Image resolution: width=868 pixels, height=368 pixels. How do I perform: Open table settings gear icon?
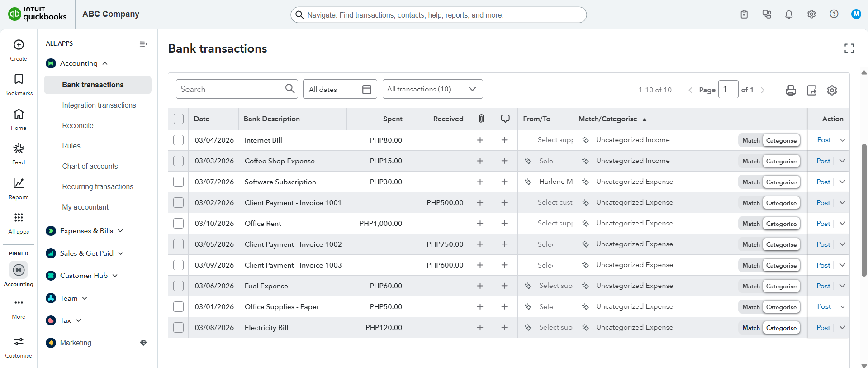[832, 90]
